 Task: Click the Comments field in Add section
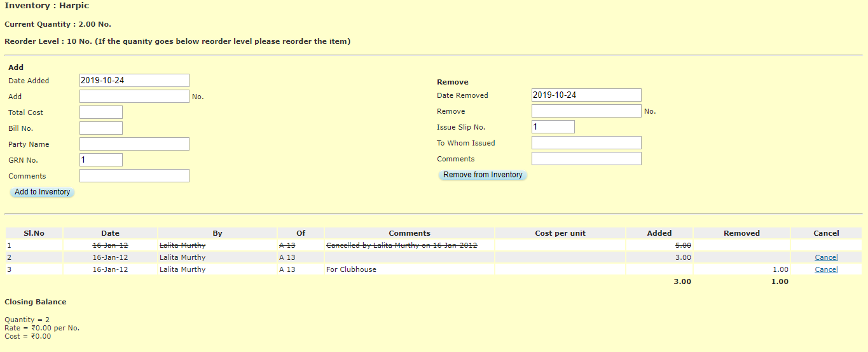point(134,176)
